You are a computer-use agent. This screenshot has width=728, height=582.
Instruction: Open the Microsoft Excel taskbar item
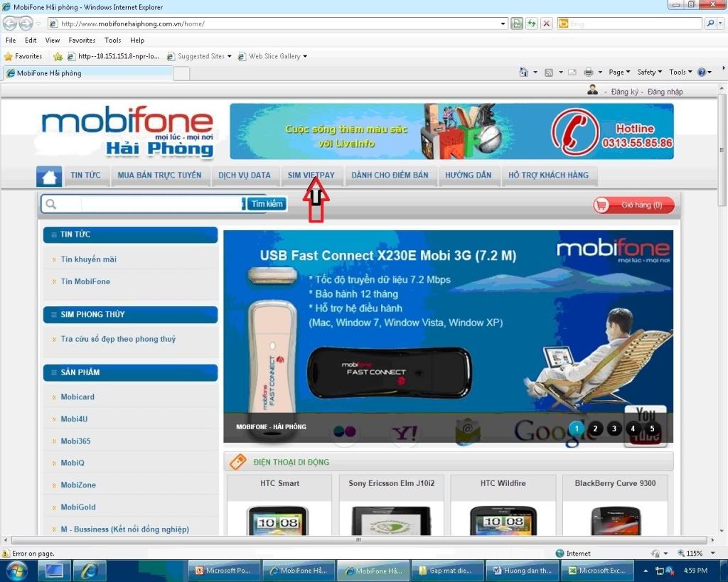coord(597,571)
